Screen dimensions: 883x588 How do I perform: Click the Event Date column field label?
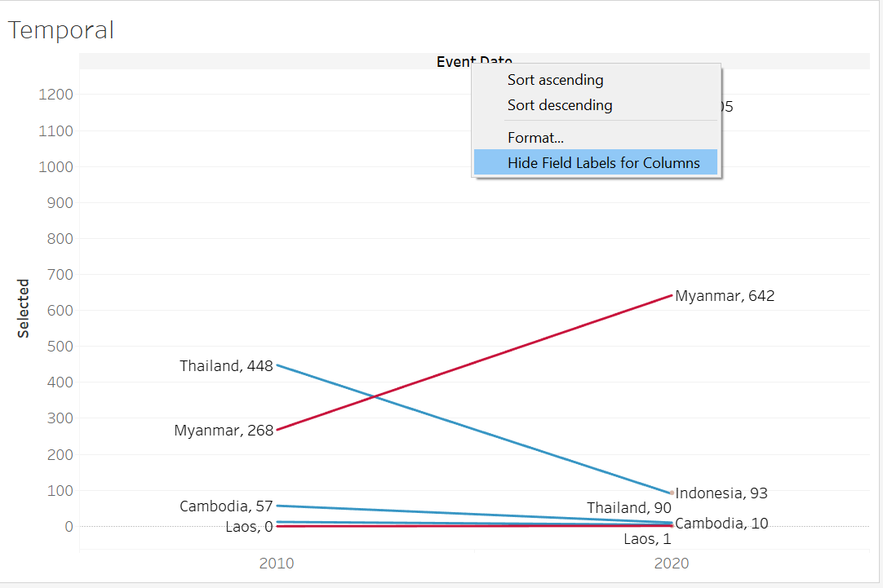click(x=454, y=62)
